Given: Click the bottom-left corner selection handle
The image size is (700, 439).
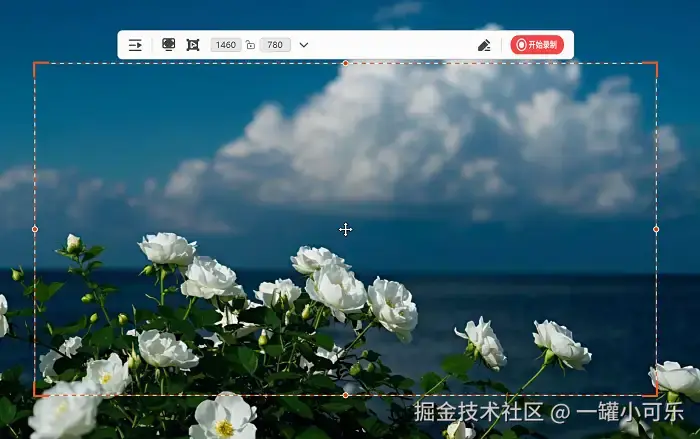Looking at the screenshot, I should pos(37,393).
